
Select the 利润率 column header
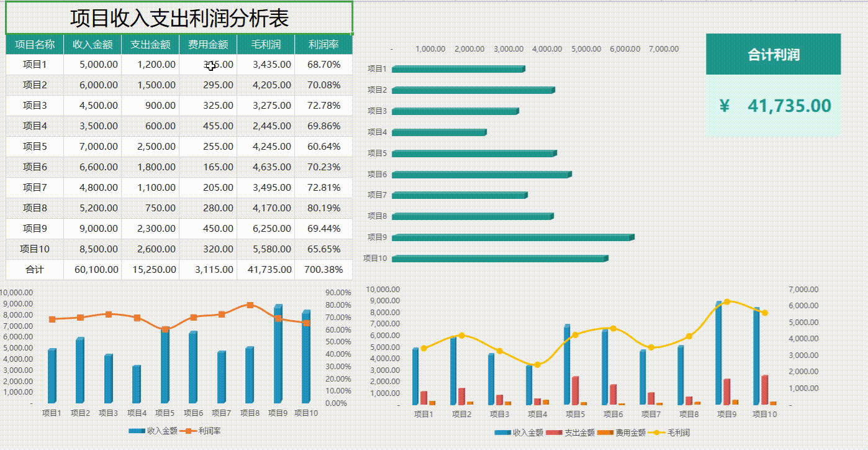(x=323, y=44)
